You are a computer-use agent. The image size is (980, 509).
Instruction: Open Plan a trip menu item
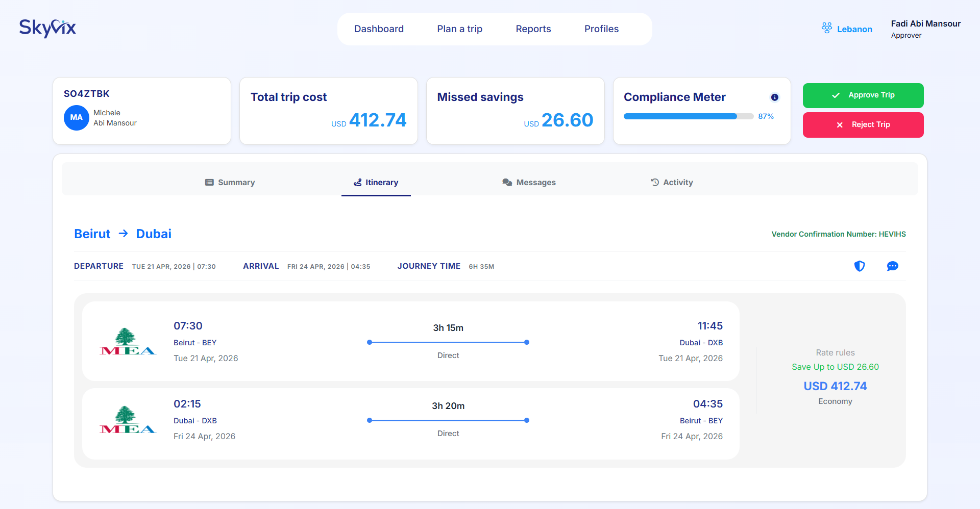pyautogui.click(x=459, y=29)
